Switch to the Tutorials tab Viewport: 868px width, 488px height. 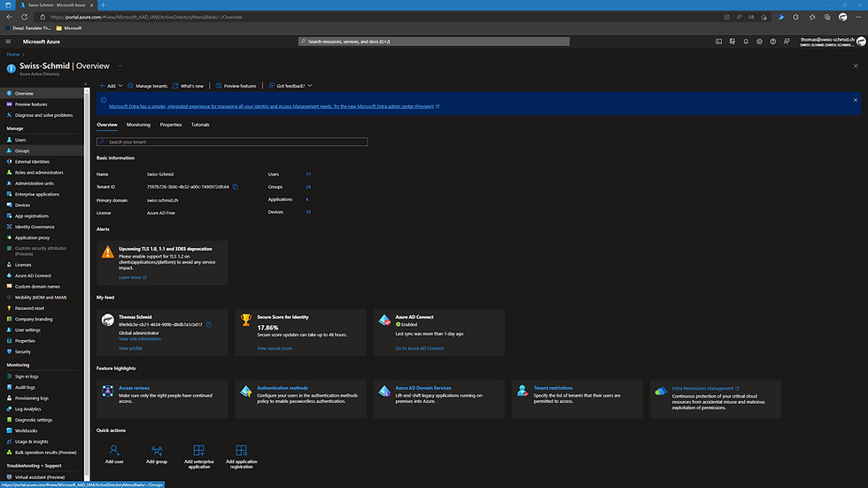(200, 125)
